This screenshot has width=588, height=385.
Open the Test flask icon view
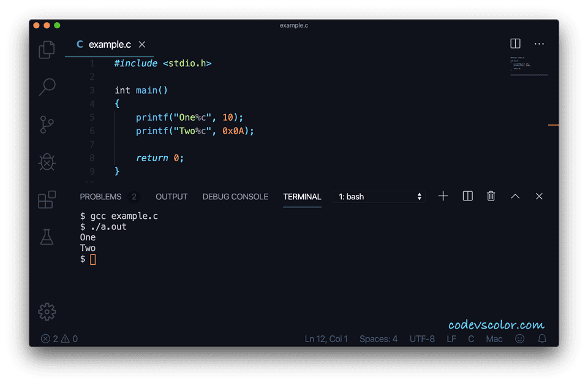(47, 237)
